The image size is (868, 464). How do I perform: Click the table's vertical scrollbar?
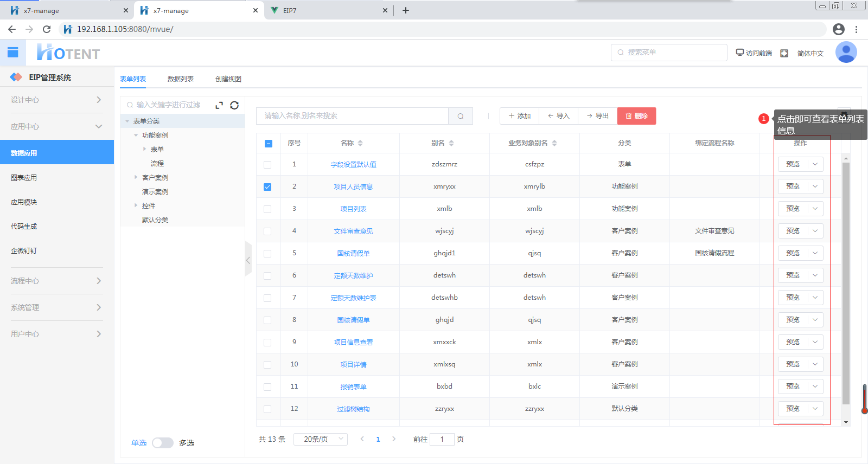pyautogui.click(x=846, y=282)
